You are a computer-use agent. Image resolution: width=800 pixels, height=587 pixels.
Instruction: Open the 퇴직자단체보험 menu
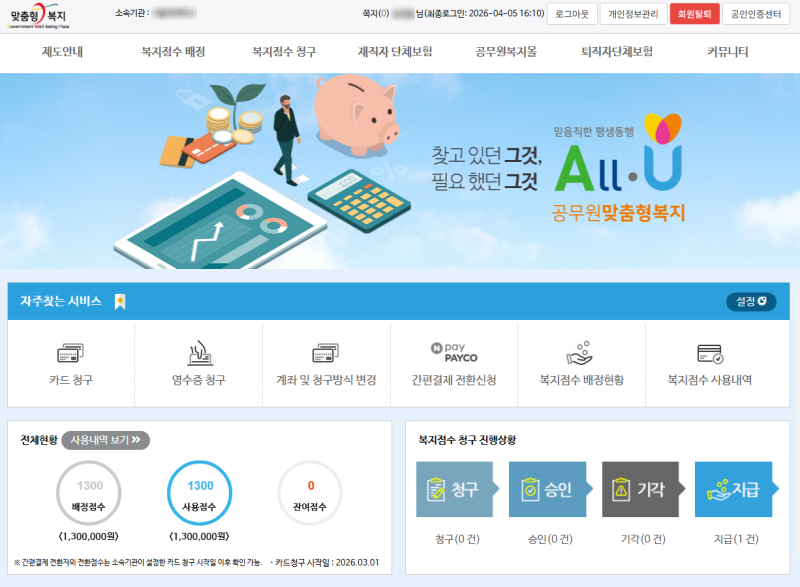click(617, 52)
